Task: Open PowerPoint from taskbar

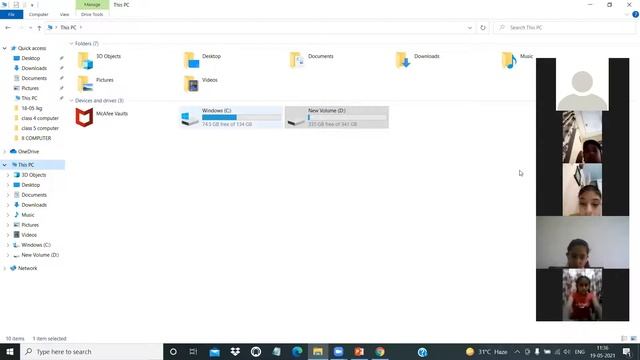Action: [359, 351]
